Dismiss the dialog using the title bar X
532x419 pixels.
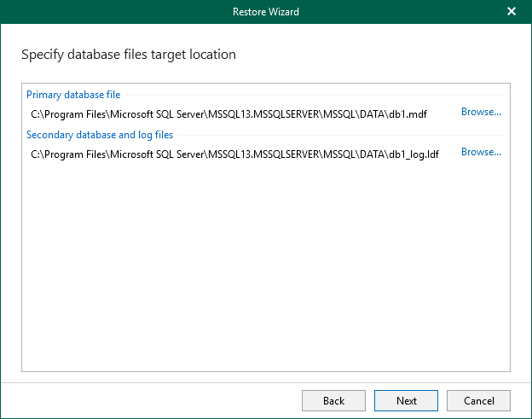tap(512, 12)
